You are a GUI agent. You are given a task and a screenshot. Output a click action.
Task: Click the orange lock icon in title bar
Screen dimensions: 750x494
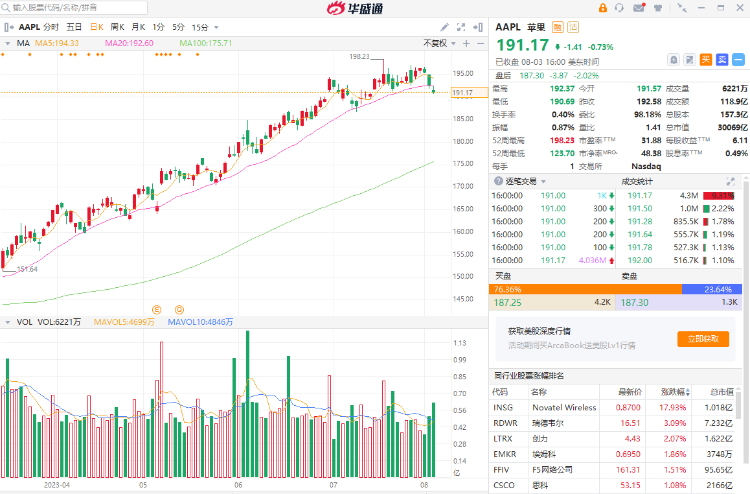click(601, 8)
